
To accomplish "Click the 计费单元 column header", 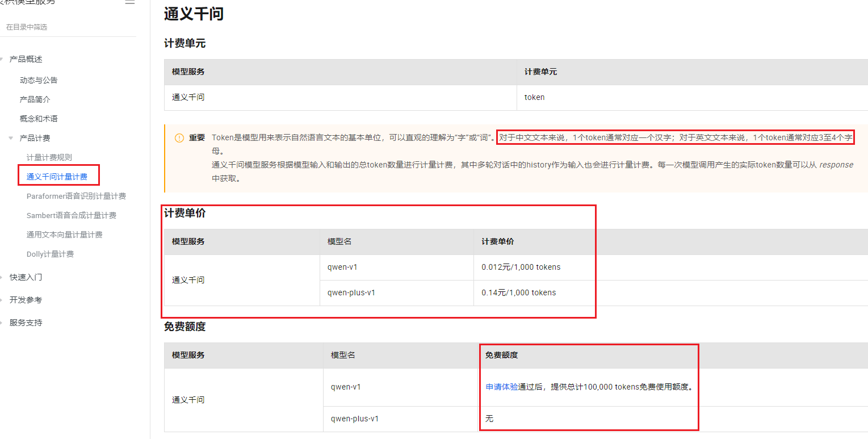I will point(540,72).
